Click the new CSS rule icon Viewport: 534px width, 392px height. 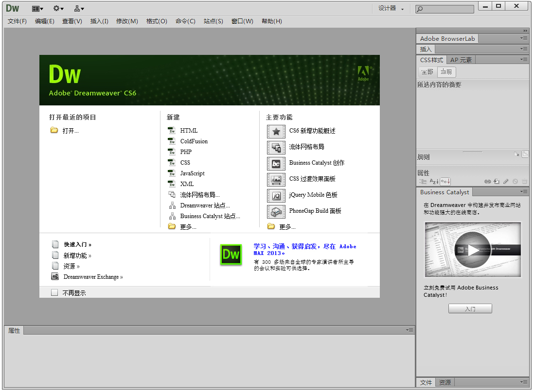click(497, 181)
